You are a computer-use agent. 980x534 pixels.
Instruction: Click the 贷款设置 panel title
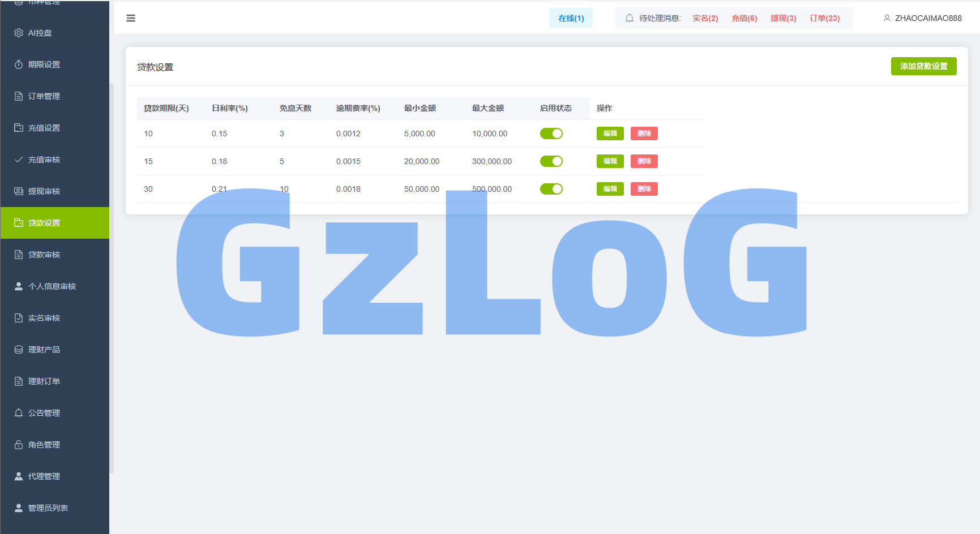pyautogui.click(x=155, y=67)
